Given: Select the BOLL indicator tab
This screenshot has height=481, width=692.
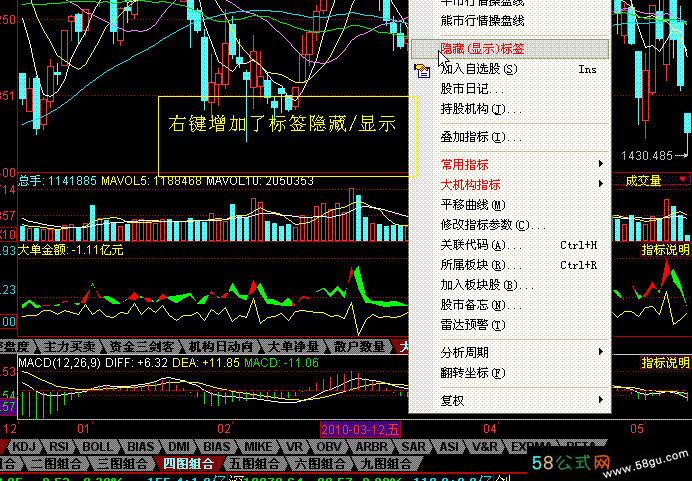Looking at the screenshot, I should (97, 446).
